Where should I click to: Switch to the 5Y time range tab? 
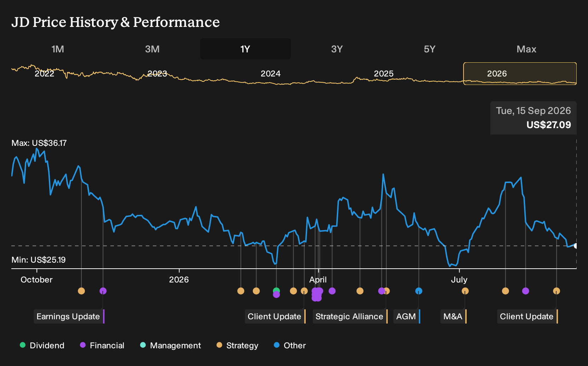430,49
